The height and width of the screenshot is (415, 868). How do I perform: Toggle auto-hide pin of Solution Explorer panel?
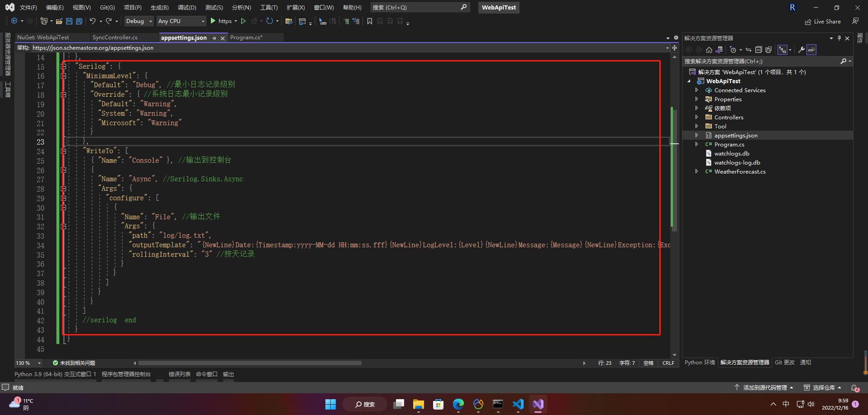pyautogui.click(x=839, y=38)
